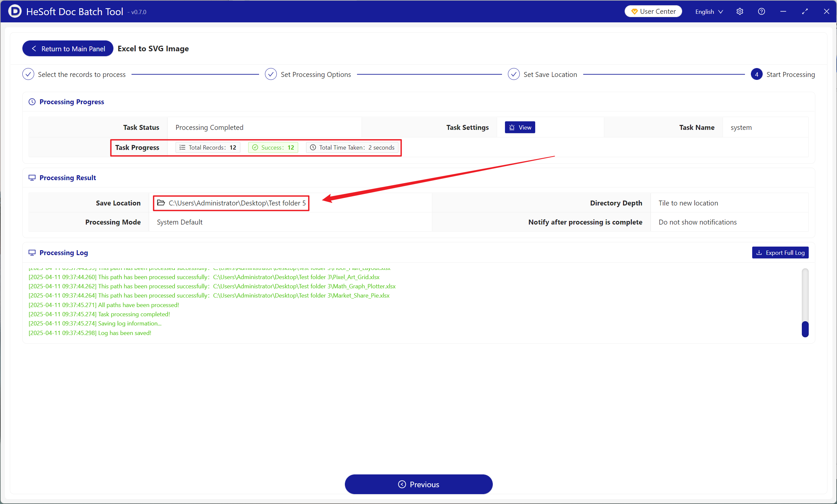Click 'Saving log information...' log line
This screenshot has height=504, width=837.
pyautogui.click(x=95, y=323)
